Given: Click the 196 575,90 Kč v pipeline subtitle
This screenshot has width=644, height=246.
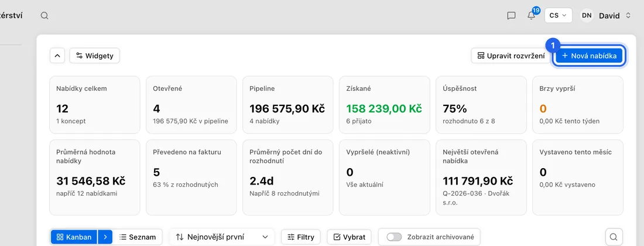Looking at the screenshot, I should (191, 121).
